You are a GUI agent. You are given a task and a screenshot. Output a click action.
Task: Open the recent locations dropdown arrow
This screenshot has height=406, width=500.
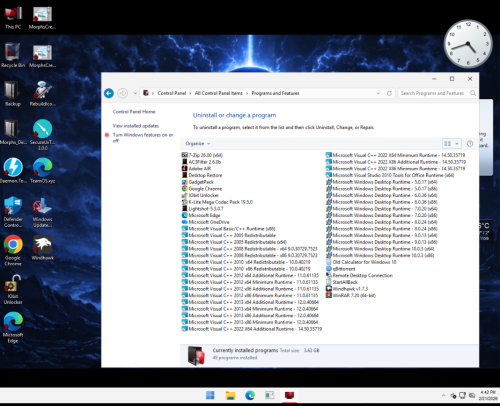[x=135, y=93]
